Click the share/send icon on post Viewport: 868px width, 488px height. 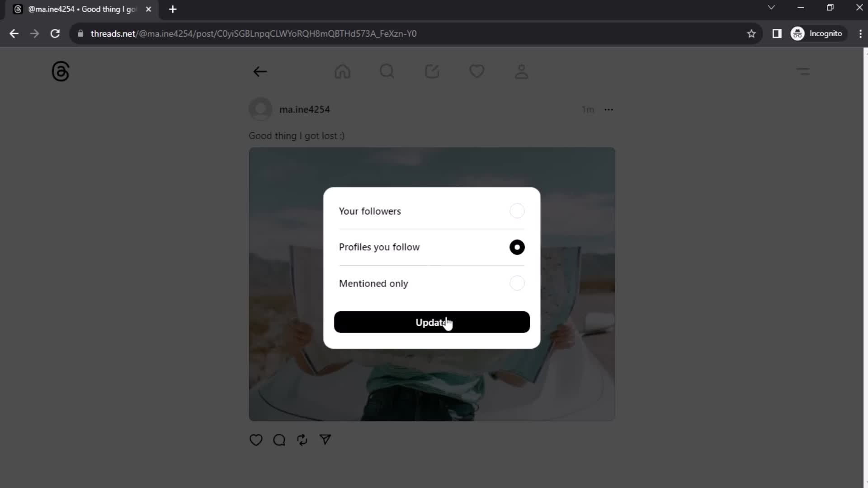326,441
